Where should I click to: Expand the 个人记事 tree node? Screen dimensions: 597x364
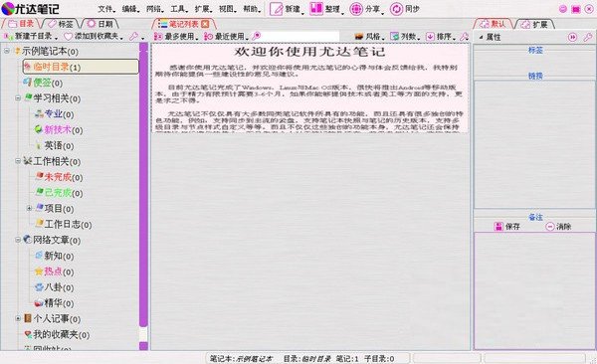coord(18,318)
